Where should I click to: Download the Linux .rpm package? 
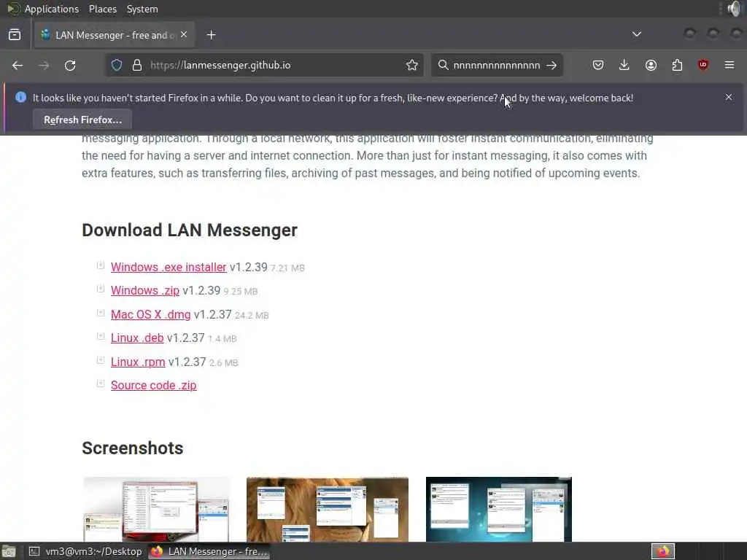138,362
